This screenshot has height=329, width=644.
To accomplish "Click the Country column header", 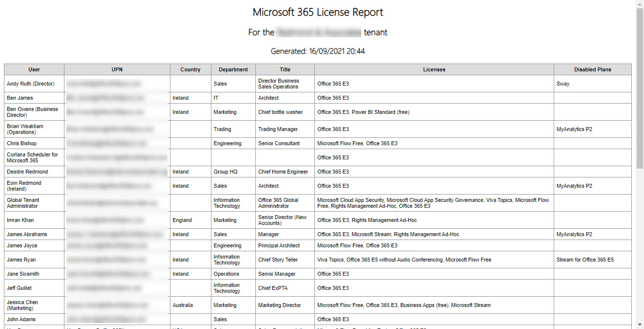I will coord(190,69).
